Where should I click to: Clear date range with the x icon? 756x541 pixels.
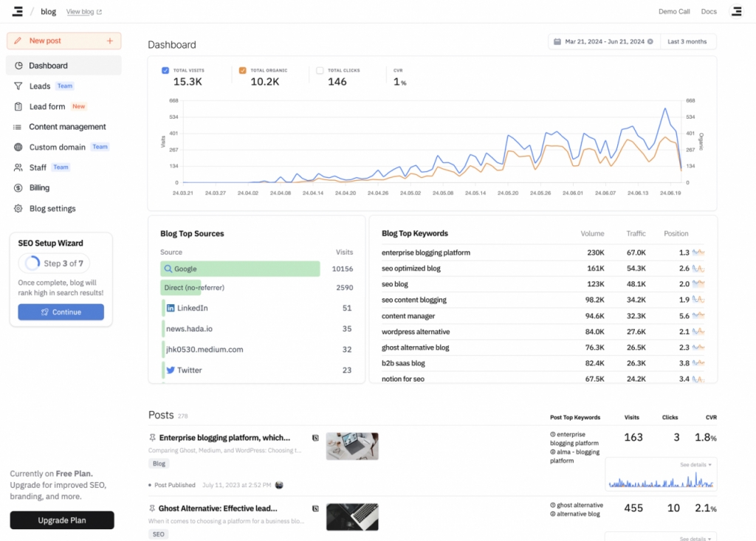tap(650, 42)
